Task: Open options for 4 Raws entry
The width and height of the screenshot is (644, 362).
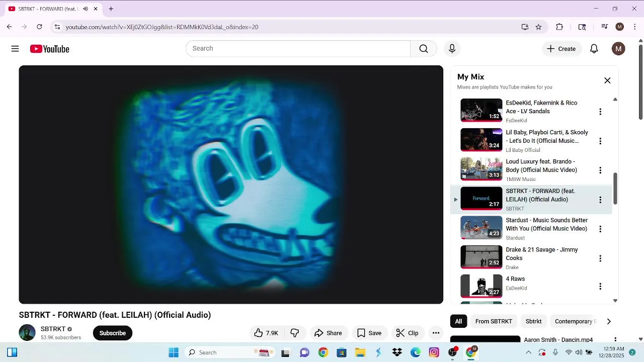Action: [600, 287]
